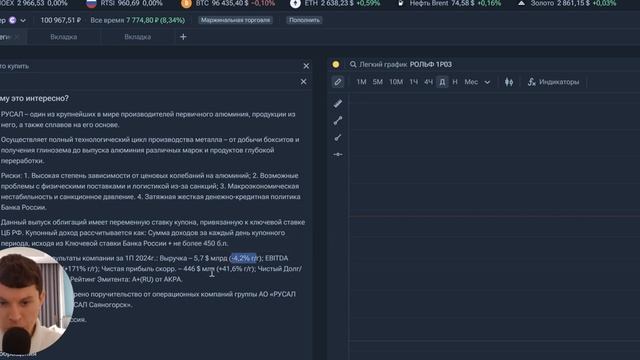
Task: Expand the timeframe dropdown chevron after Мес
Action: click(x=487, y=82)
